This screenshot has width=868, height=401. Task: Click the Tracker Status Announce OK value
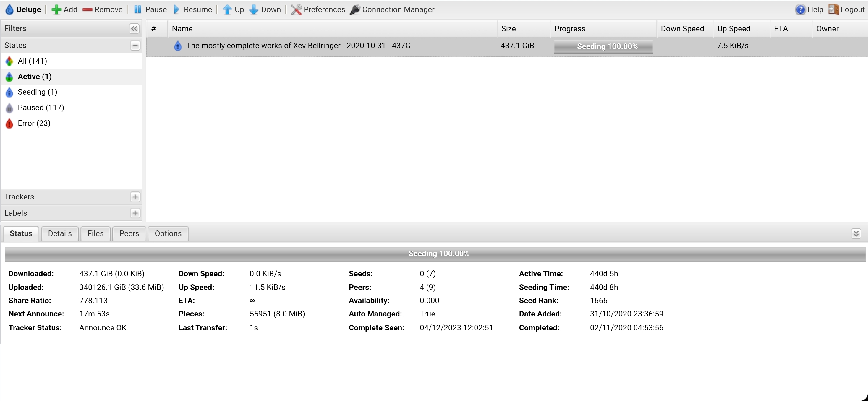[103, 328]
